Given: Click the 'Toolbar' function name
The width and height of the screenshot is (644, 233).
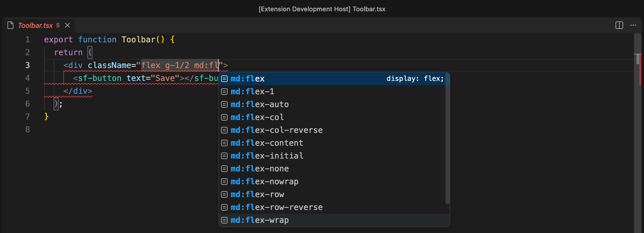Looking at the screenshot, I should 138,40.
